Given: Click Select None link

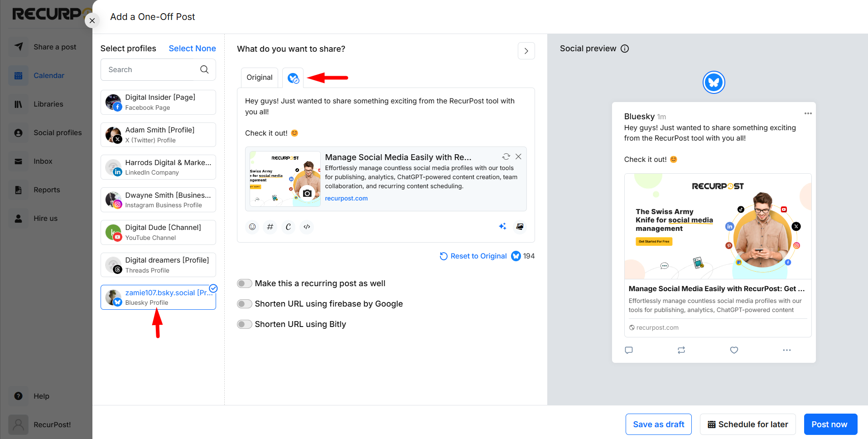Looking at the screenshot, I should click(x=192, y=49).
